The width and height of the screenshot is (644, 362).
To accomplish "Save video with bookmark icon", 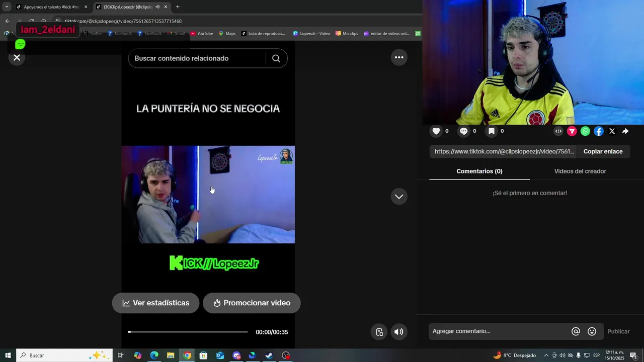I will pyautogui.click(x=492, y=131).
